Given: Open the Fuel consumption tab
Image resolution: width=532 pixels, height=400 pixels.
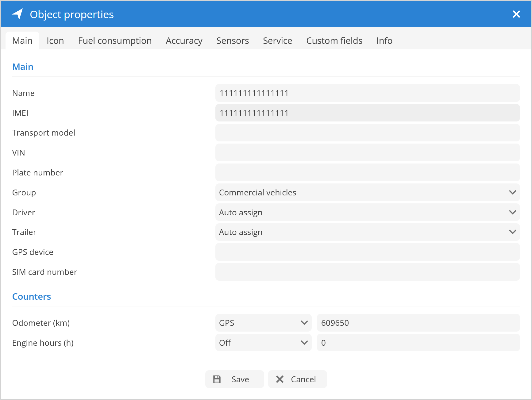Looking at the screenshot, I should [x=115, y=41].
